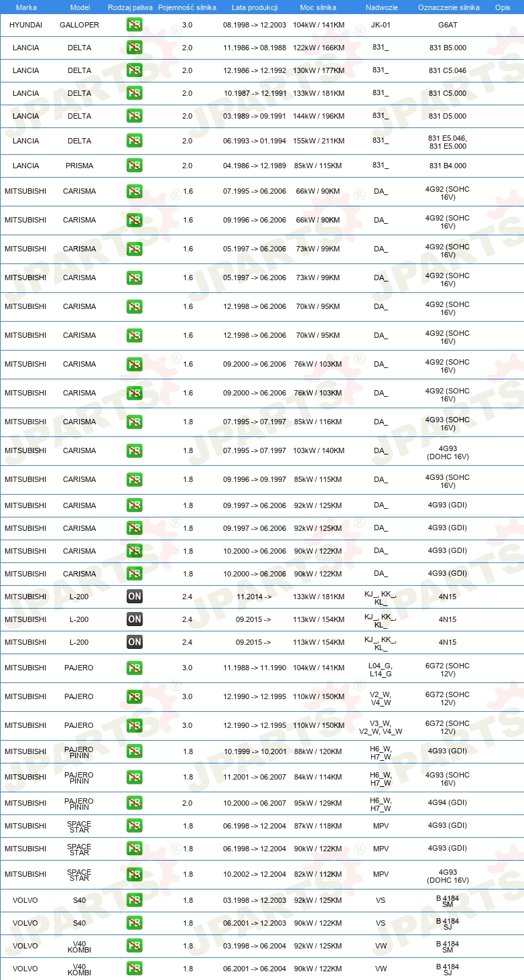Click the fuel icon in the V40 Kombi 92kW row
The image size is (524, 980).
(x=135, y=946)
